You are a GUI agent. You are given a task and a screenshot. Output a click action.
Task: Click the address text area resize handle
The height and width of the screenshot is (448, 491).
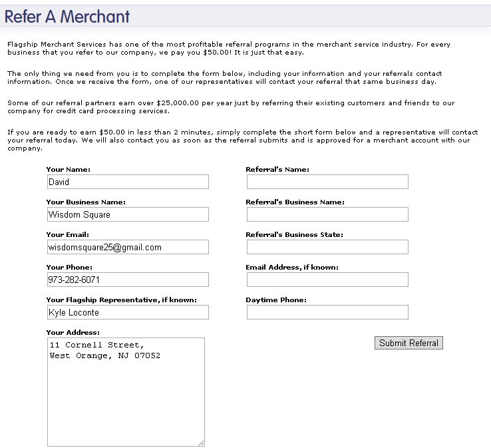201,443
